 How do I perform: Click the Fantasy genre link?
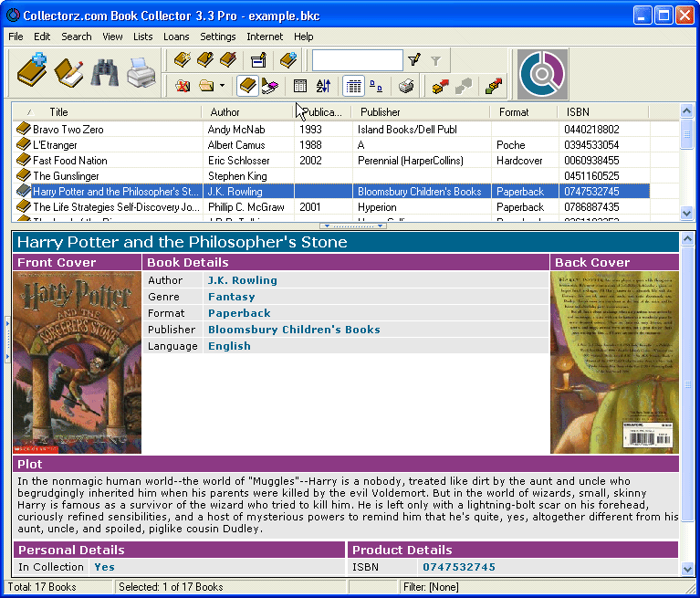coord(231,297)
